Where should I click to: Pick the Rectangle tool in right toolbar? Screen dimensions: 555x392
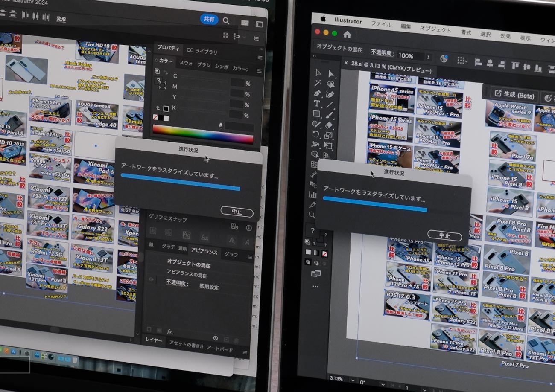pos(316,114)
